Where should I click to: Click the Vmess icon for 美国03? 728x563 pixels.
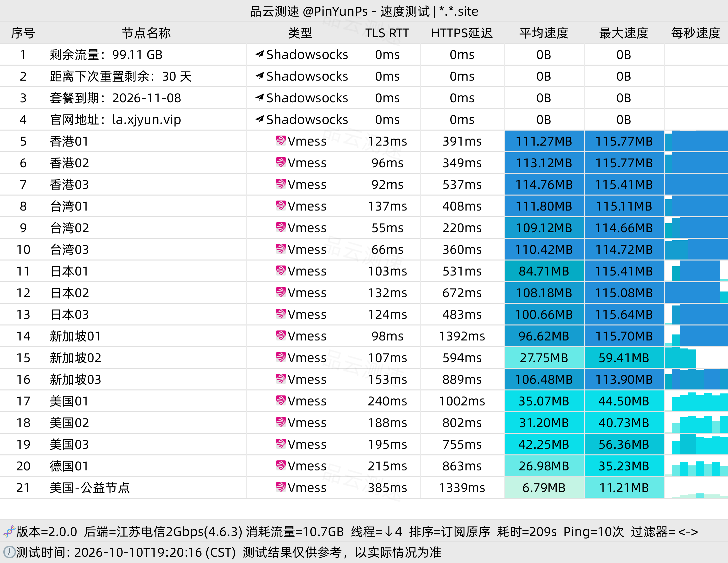point(281,444)
